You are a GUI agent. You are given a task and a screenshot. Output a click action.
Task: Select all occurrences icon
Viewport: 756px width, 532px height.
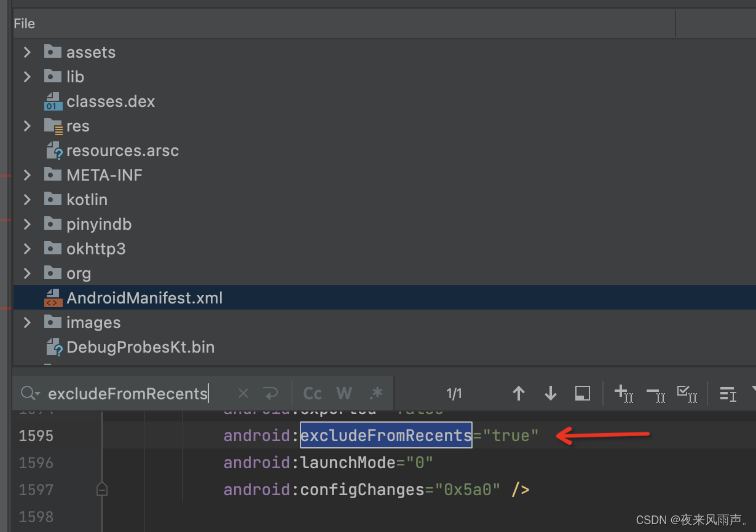(x=687, y=393)
